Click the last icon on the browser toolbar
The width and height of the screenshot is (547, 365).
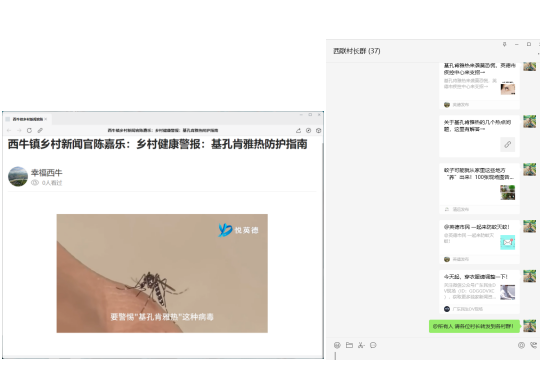(x=318, y=130)
